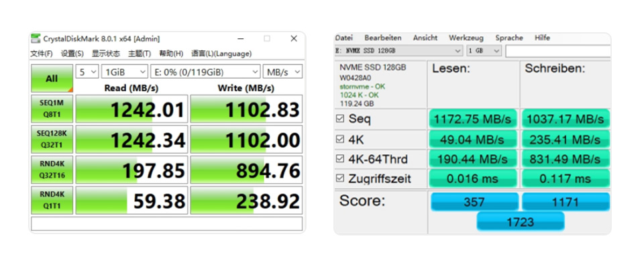Run the RND4K Q32T16 test
Viewport: 644px width, 265px height.
click(x=52, y=170)
